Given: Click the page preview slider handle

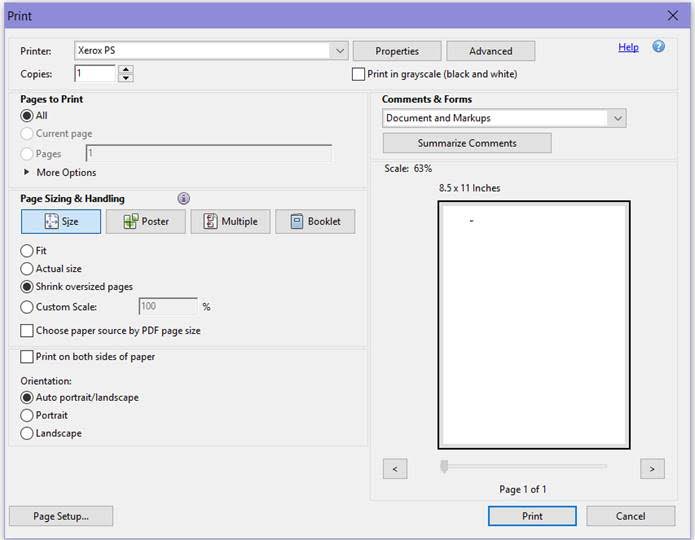Looking at the screenshot, I should point(444,466).
